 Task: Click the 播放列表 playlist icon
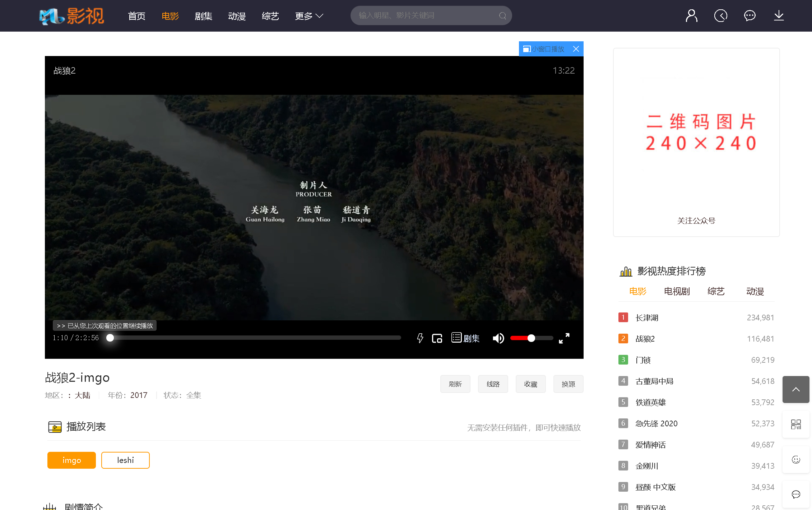[x=55, y=427]
